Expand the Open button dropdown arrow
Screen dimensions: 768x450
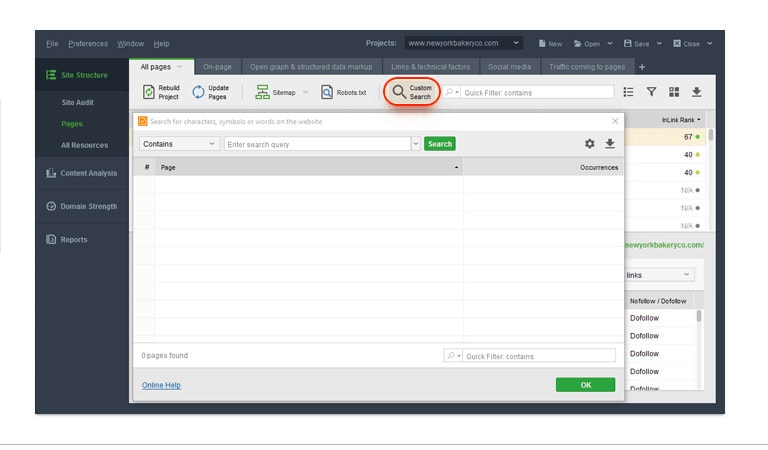610,44
